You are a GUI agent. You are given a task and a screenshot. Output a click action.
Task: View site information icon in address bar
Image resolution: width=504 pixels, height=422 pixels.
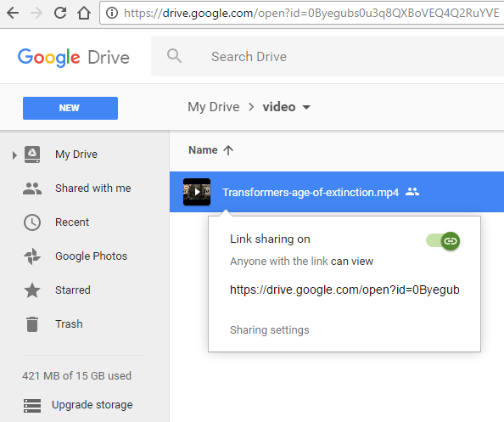(112, 14)
